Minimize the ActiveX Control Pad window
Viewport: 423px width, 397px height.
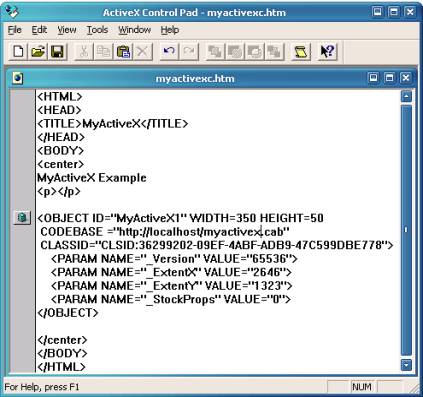tap(377, 12)
